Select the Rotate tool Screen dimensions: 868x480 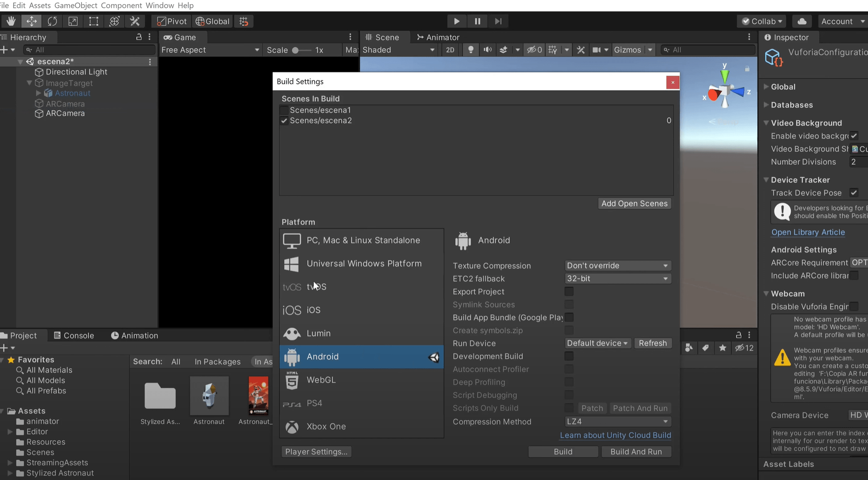[52, 21]
